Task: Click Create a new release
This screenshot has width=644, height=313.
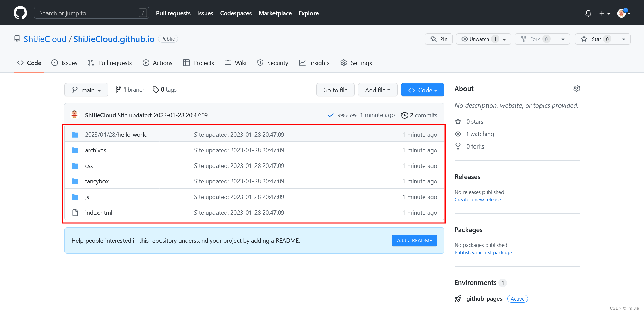Action: click(x=478, y=200)
